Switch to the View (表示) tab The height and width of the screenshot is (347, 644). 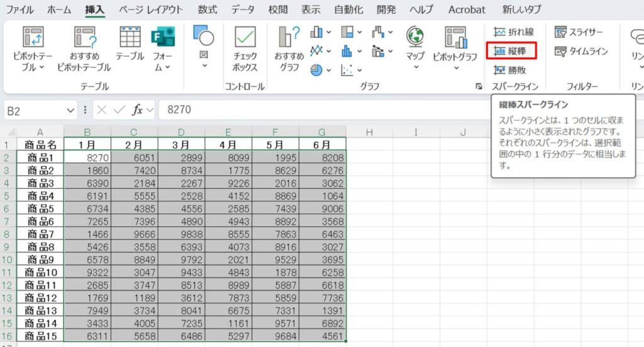pos(311,9)
